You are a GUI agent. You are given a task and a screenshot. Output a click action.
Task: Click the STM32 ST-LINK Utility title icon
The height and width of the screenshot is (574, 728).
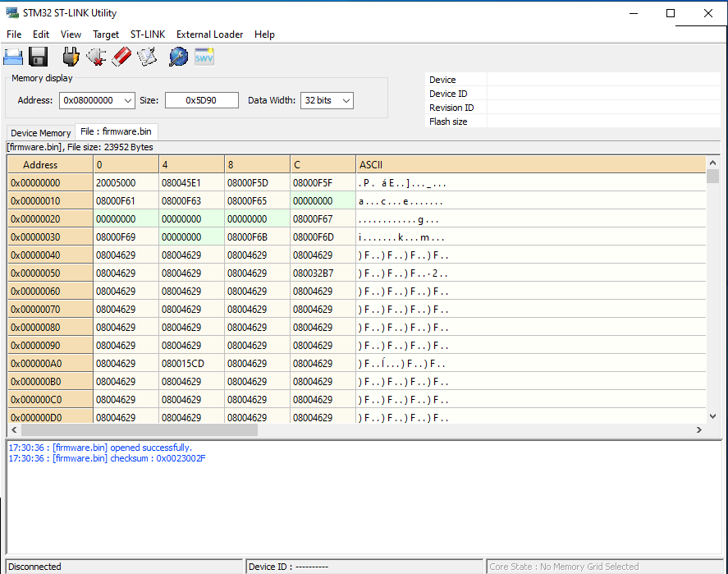tap(12, 13)
